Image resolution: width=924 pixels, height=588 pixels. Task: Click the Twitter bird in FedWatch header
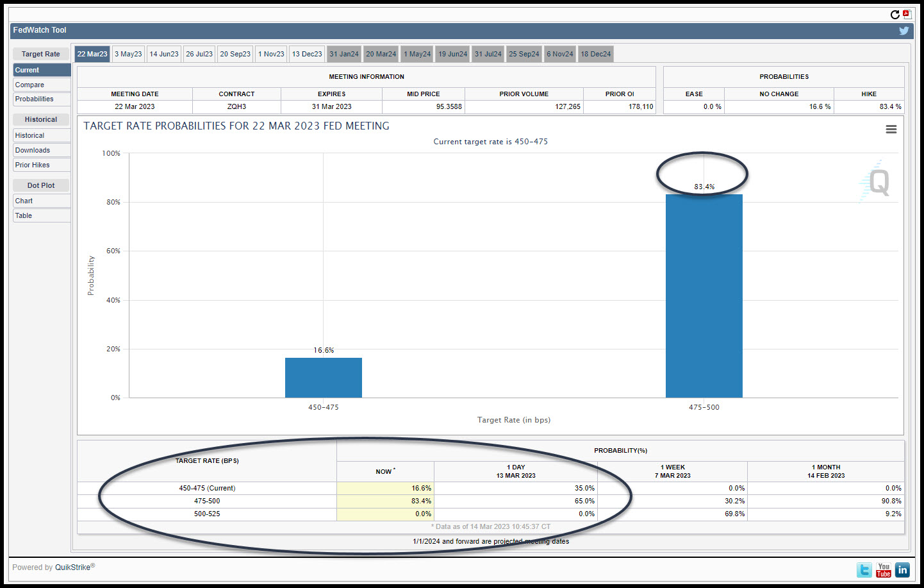[x=904, y=30]
